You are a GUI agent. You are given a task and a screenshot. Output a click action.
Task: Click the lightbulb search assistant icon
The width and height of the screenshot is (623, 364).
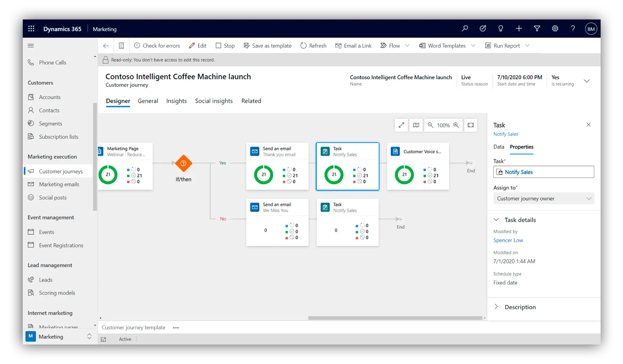501,28
